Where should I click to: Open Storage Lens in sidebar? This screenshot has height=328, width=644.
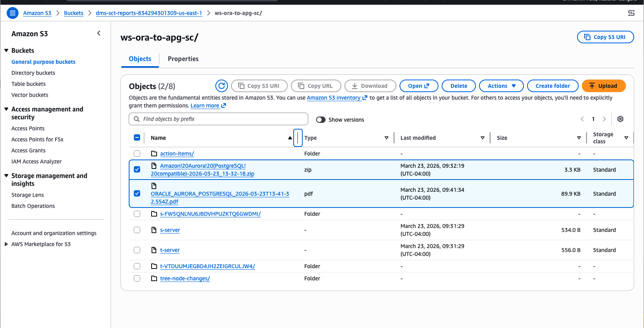pos(28,195)
